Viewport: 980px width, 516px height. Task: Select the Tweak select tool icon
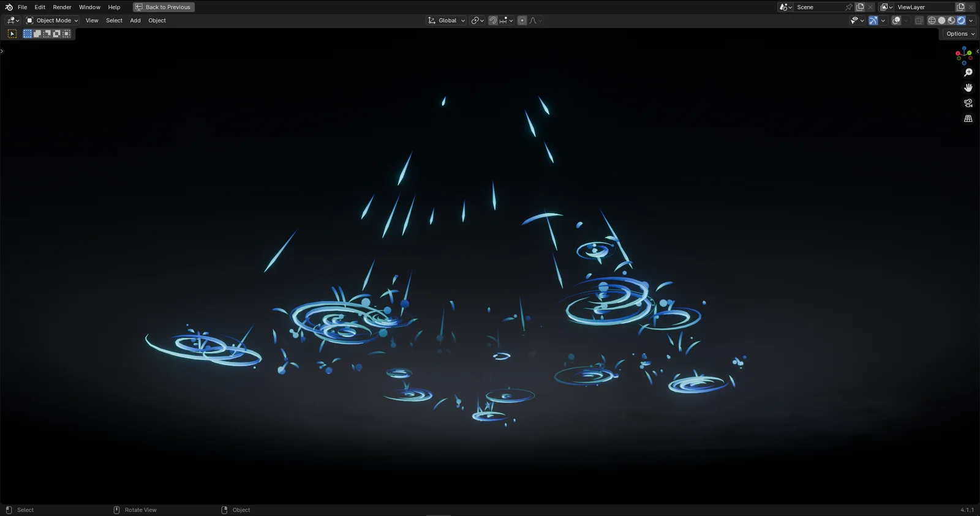coord(12,34)
